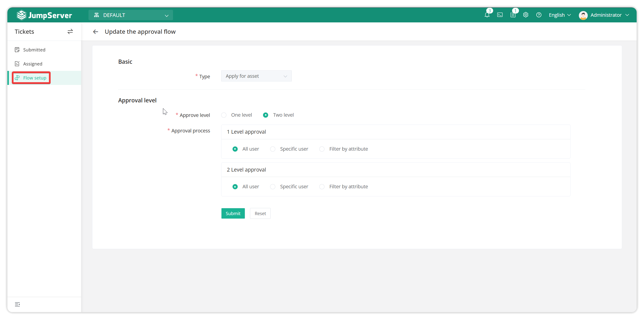Open the notifications bell icon
The width and height of the screenshot is (644, 317).
tap(487, 15)
